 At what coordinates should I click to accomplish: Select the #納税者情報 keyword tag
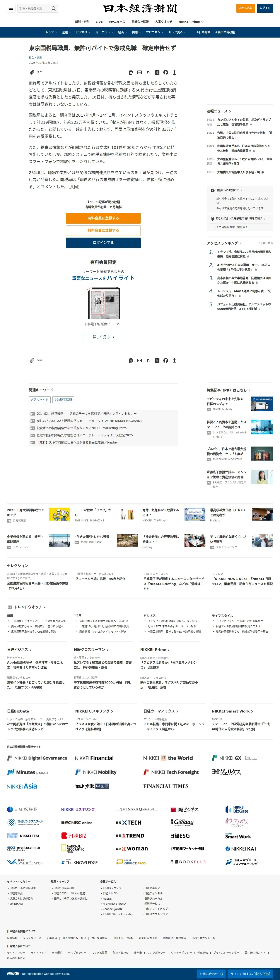click(63, 400)
